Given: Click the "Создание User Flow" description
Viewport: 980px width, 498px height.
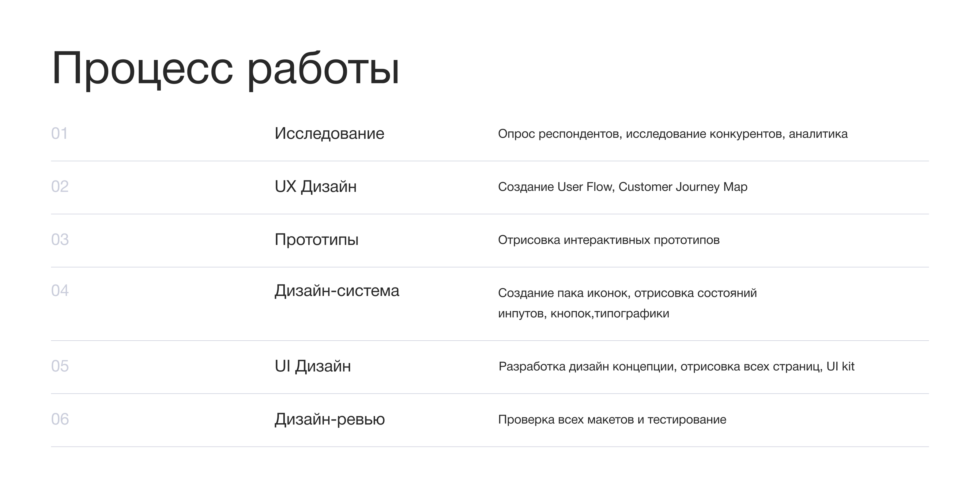Looking at the screenshot, I should tap(622, 187).
